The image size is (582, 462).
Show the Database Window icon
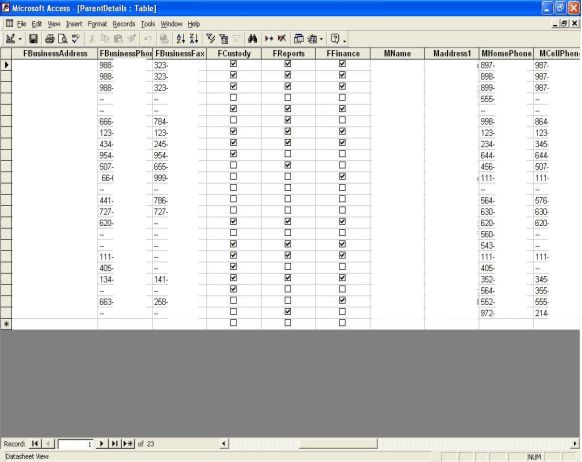tap(298, 39)
